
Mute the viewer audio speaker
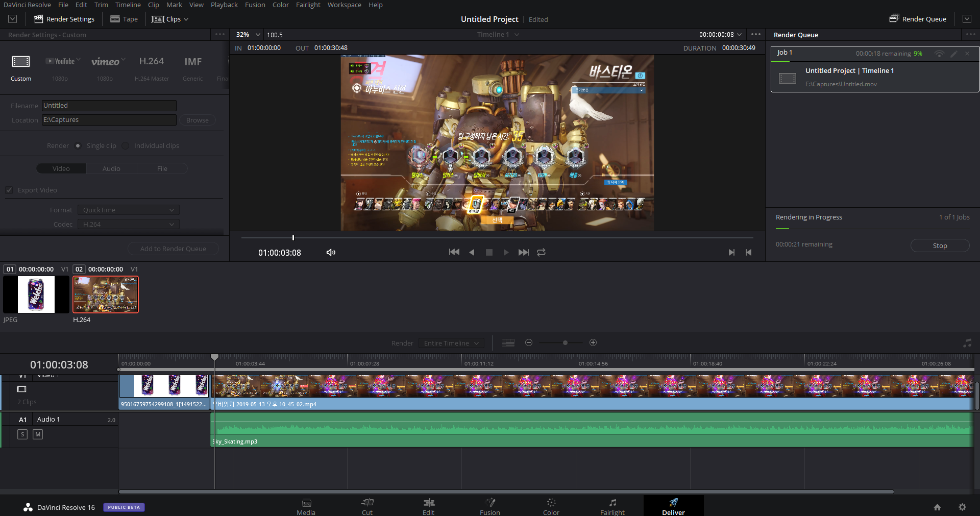coord(331,252)
